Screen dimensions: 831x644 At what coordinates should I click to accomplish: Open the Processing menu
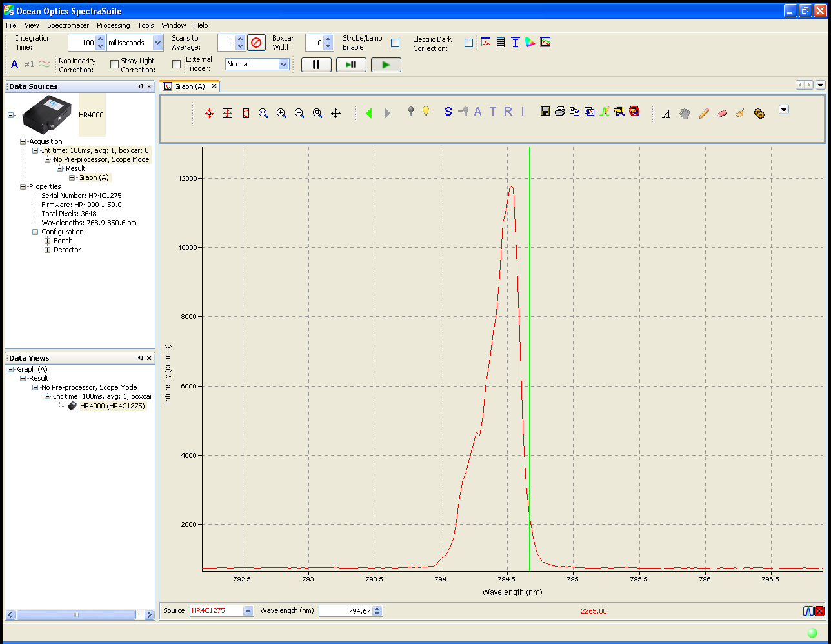[x=114, y=25]
